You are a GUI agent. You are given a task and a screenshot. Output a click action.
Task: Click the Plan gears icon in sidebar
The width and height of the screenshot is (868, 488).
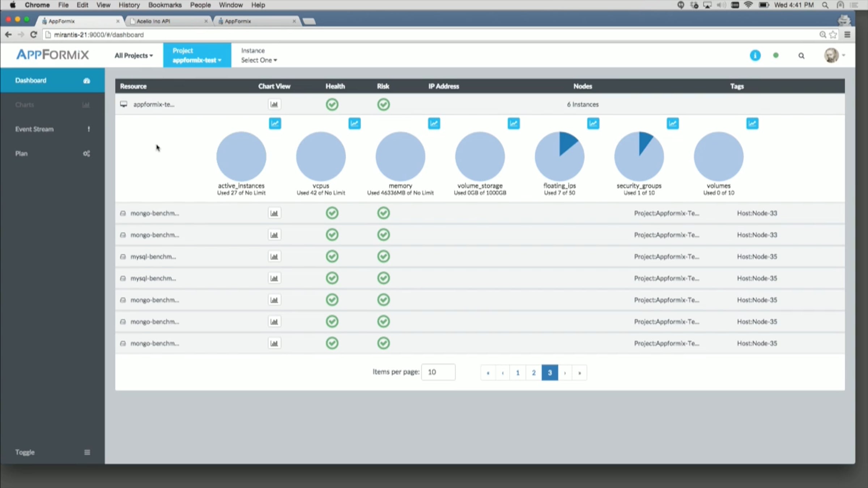[86, 154]
